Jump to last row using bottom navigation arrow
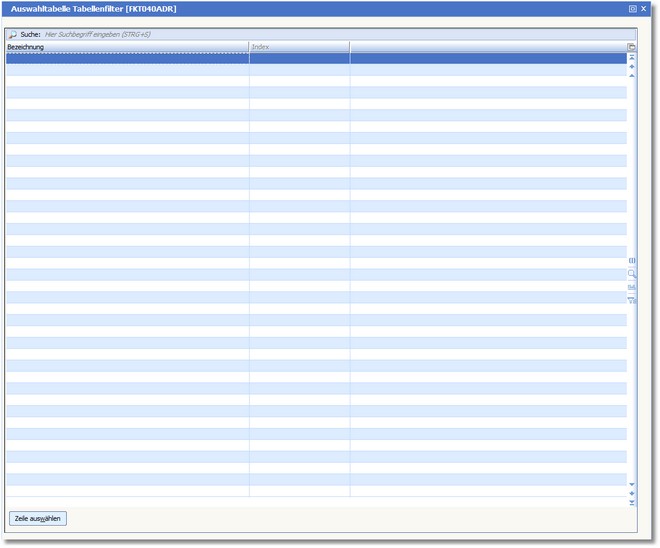Viewport: 660px width, 548px height. point(632,502)
